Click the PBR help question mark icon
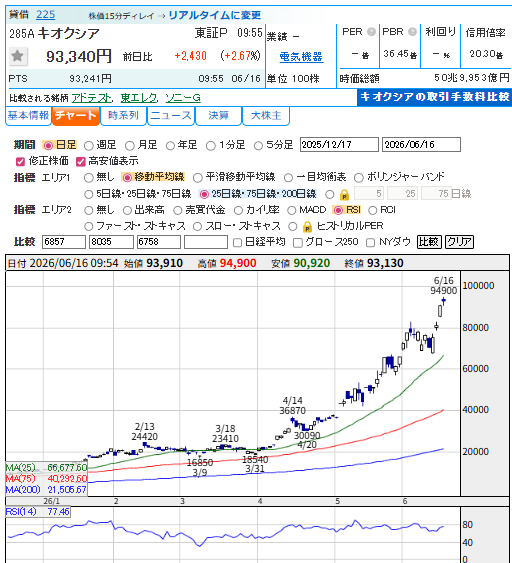Screen dimensions: 512x563 tap(412, 32)
